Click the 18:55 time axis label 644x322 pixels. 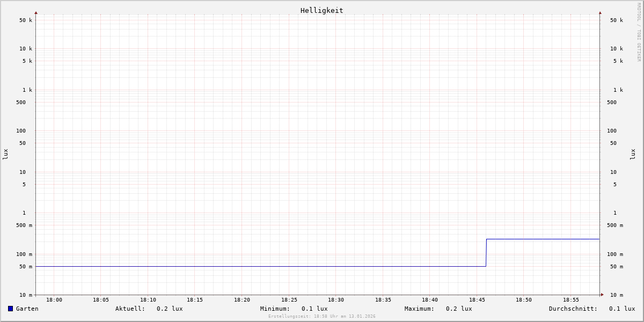tap(571, 300)
